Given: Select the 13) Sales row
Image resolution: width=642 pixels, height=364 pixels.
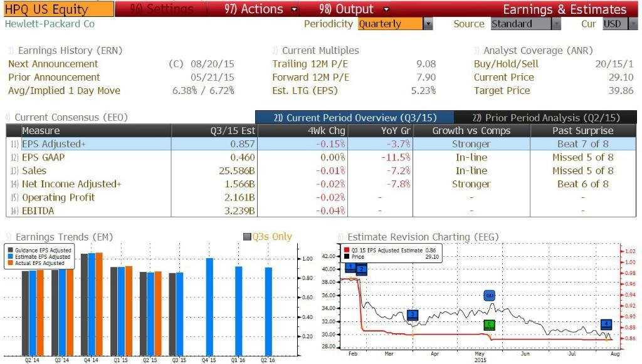Looking at the screenshot, I should (x=321, y=170).
